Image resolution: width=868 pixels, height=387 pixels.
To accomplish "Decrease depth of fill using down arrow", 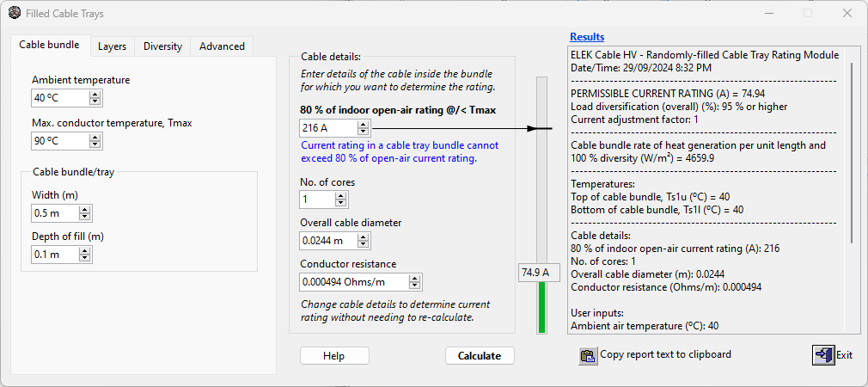I will coord(84,258).
